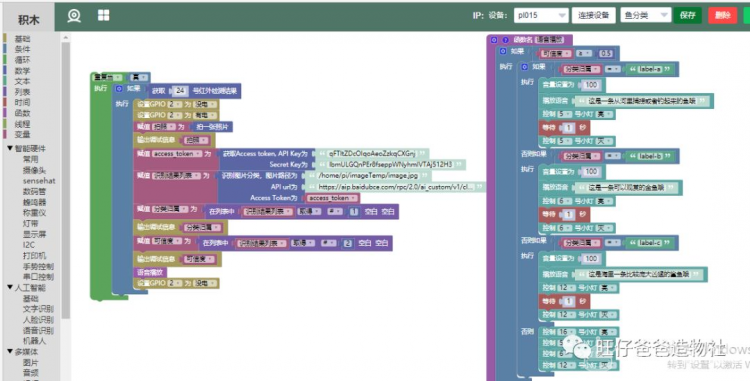The image size is (750, 381).
Task: Open the 文字识别 subcategory
Action: click(x=38, y=309)
